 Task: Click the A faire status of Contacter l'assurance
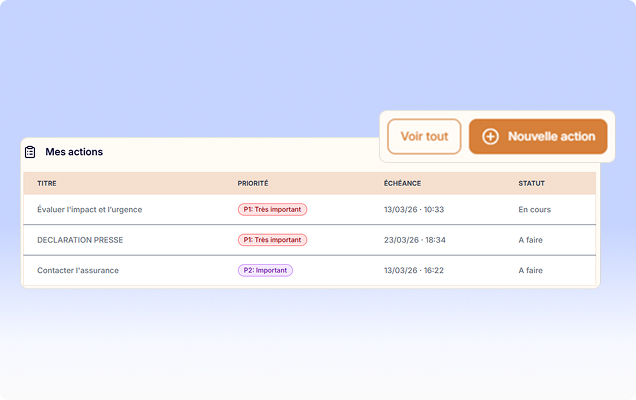[x=530, y=270]
